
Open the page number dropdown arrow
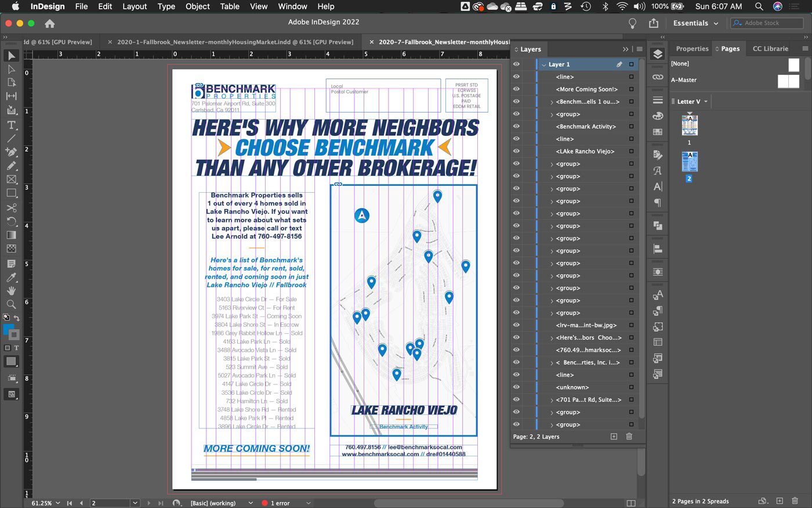135,503
